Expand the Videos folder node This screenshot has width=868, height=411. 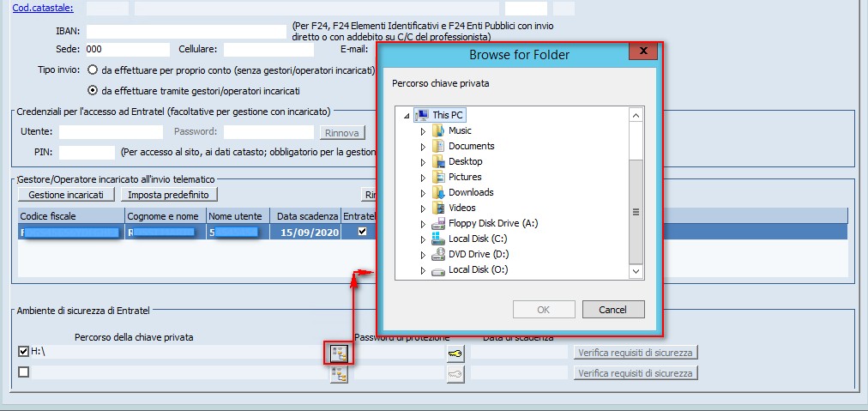pos(424,209)
